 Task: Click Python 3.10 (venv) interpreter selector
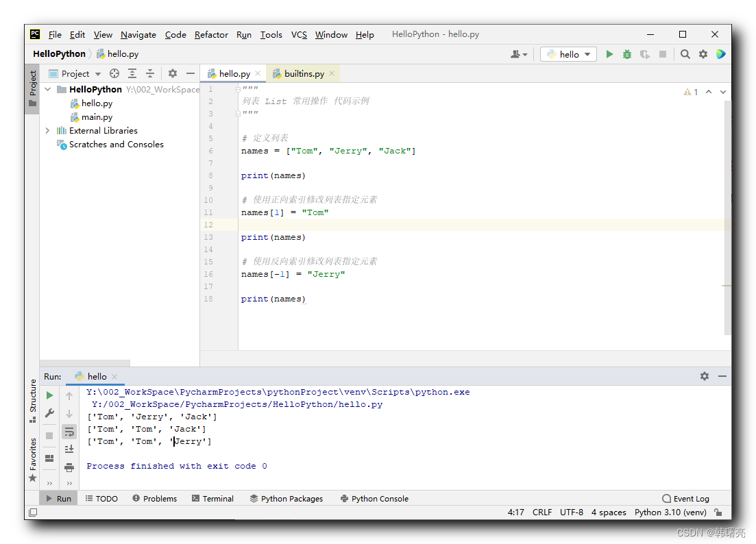[670, 512]
